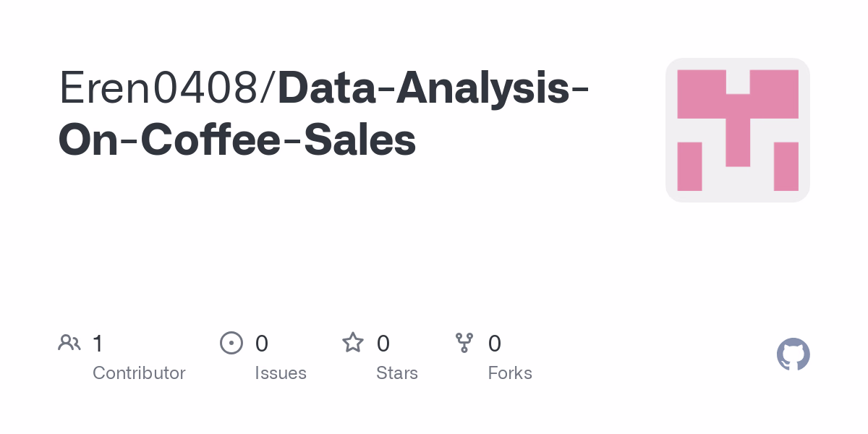Viewport: 868px width, 434px height.
Task: Click the Issues circle-dot icon
Action: point(231,343)
